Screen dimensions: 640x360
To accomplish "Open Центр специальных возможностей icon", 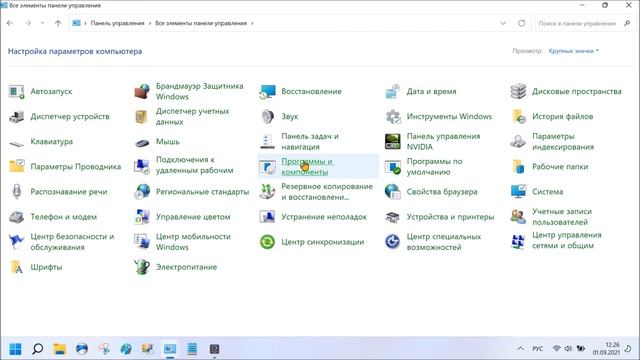I will click(x=393, y=242).
